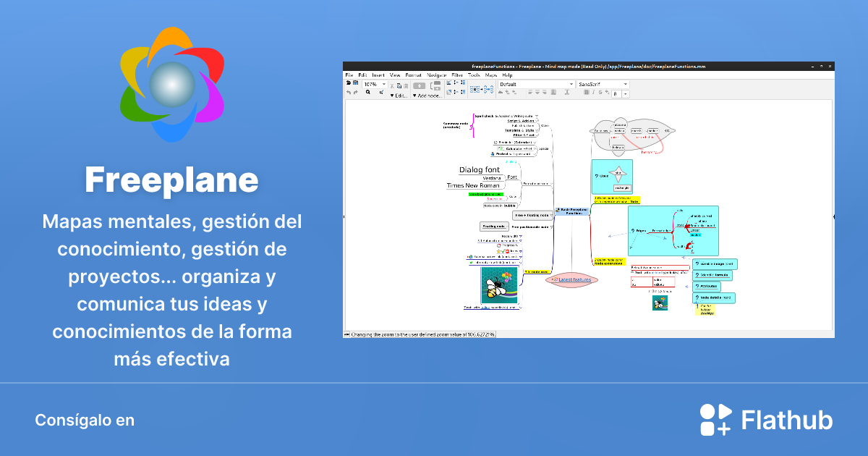The image size is (868, 456).
Task: Open the Default style combo box
Action: point(536,83)
